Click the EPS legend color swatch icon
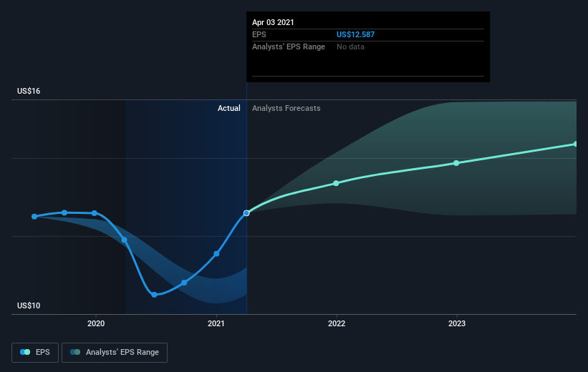 tap(25, 352)
